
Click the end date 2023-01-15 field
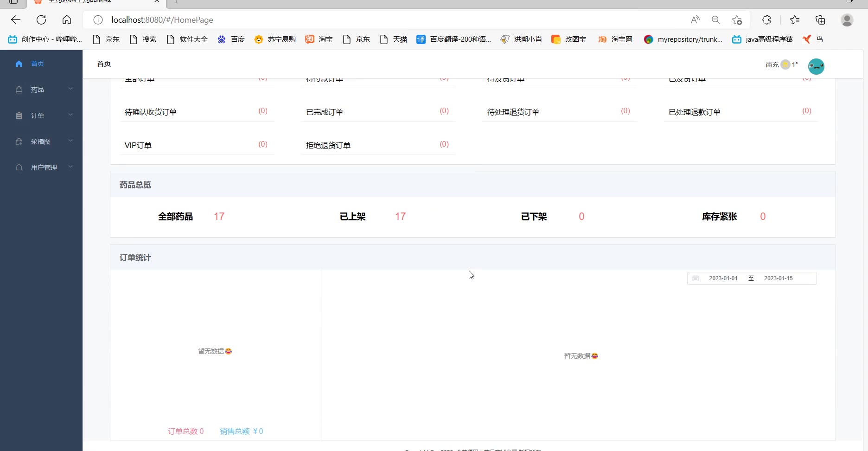[x=778, y=278]
